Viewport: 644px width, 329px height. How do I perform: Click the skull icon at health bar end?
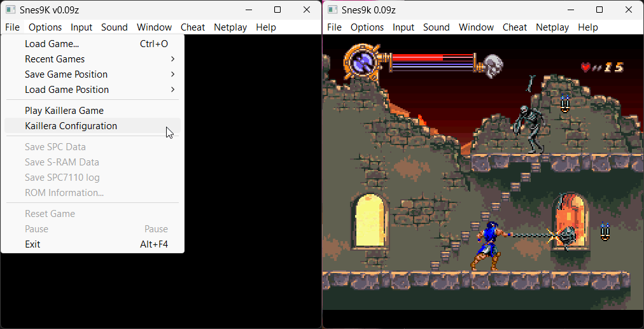tap(492, 66)
